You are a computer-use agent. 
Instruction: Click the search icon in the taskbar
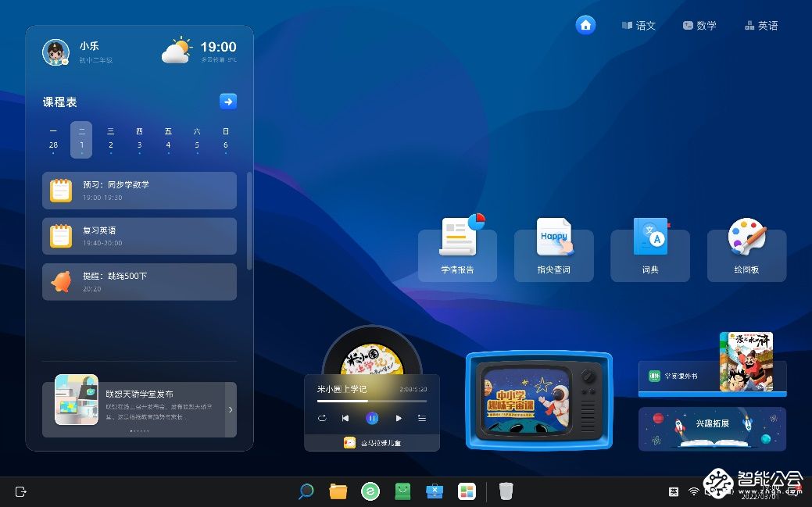click(306, 491)
